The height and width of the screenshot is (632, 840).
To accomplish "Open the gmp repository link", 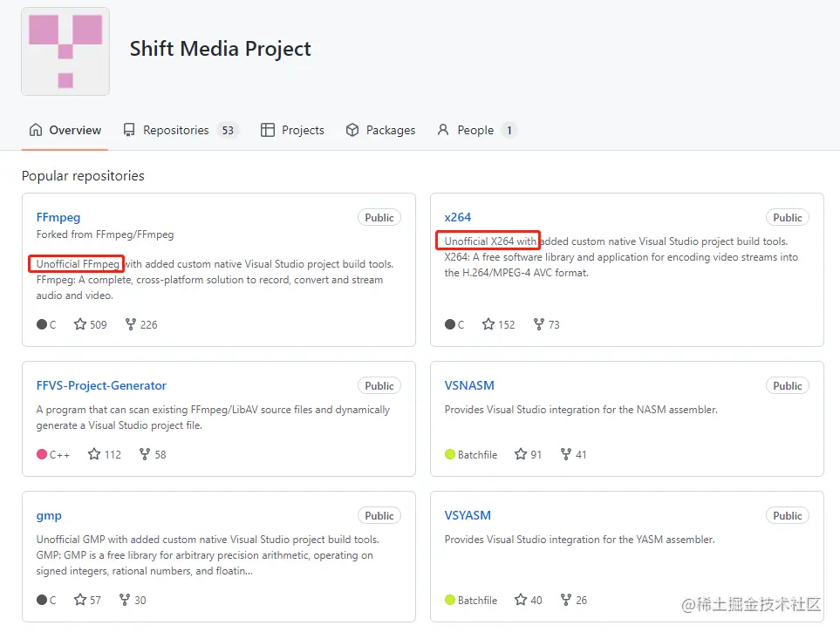I will pyautogui.click(x=49, y=515).
